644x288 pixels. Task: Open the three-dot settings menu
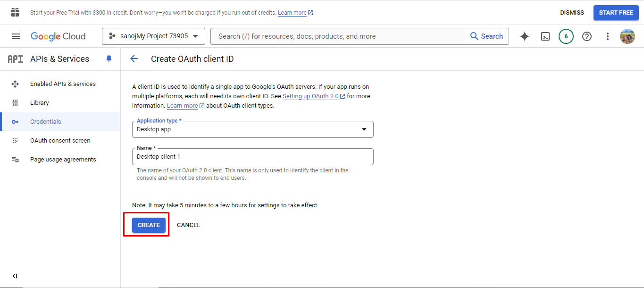(608, 36)
